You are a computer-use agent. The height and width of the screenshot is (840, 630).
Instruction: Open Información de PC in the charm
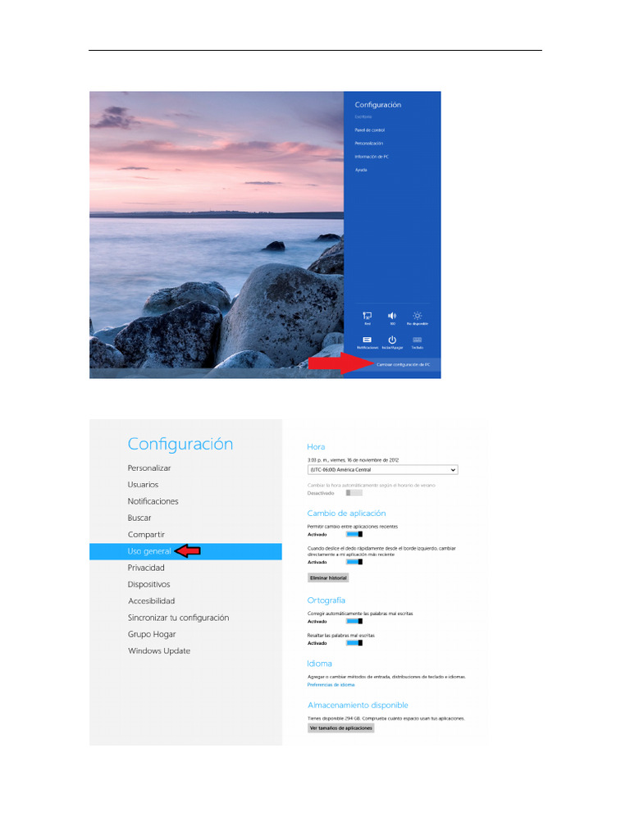tap(372, 157)
